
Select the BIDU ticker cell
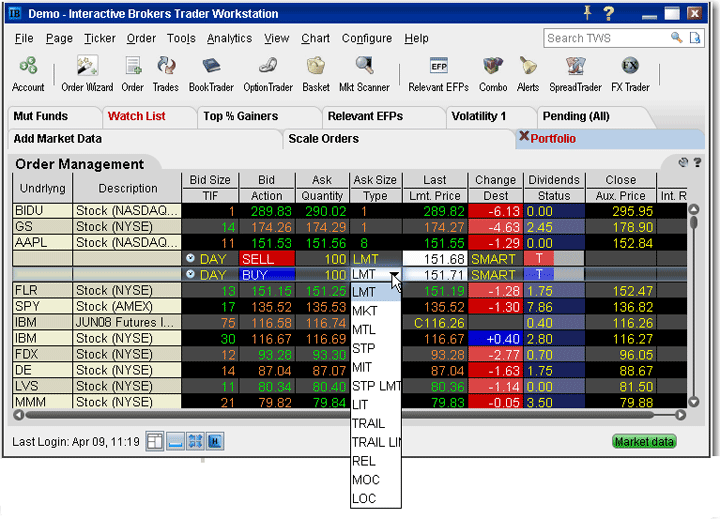tap(42, 211)
